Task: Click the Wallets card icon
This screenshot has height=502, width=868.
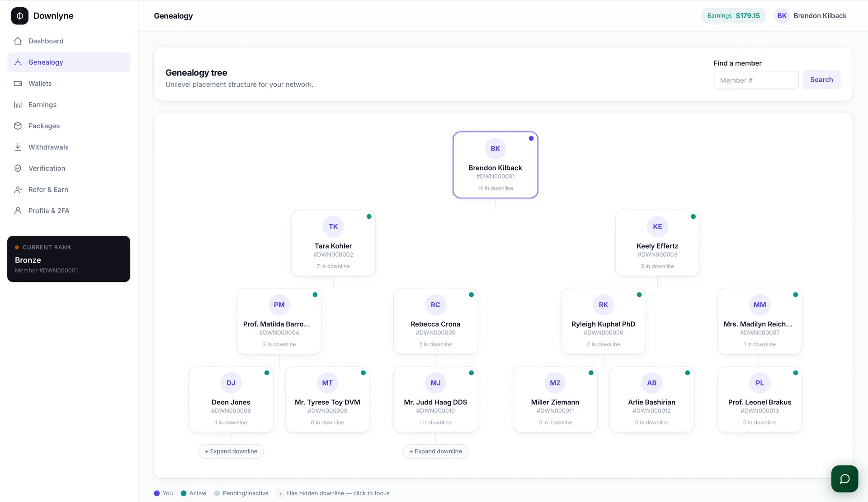Action: pyautogui.click(x=18, y=84)
